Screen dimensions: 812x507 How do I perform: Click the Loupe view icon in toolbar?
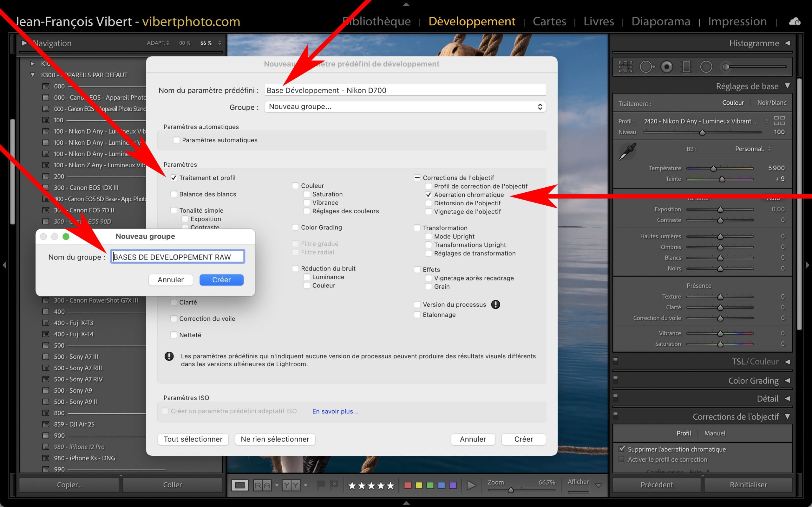(239, 485)
